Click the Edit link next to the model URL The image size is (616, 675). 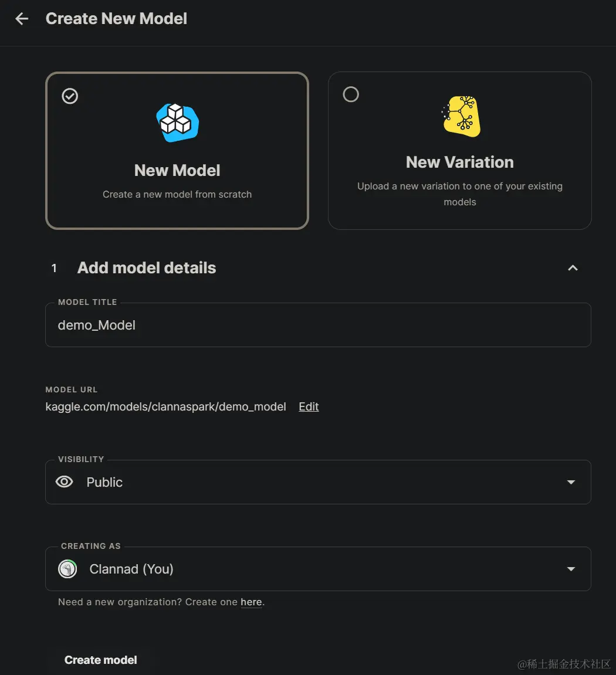(x=309, y=406)
